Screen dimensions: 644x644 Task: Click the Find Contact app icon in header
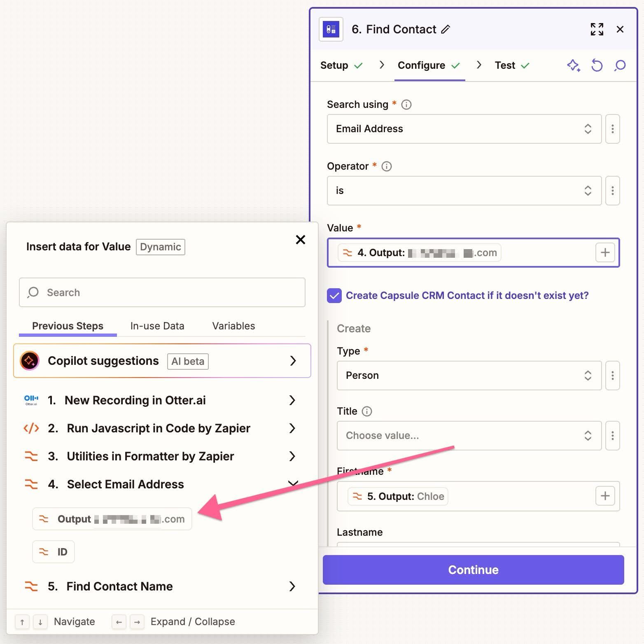(x=330, y=29)
